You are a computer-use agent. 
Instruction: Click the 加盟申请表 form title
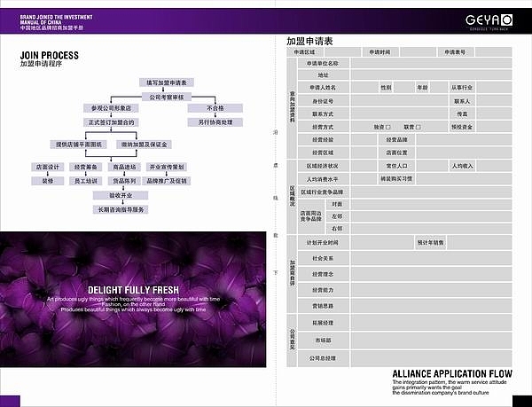coord(309,41)
